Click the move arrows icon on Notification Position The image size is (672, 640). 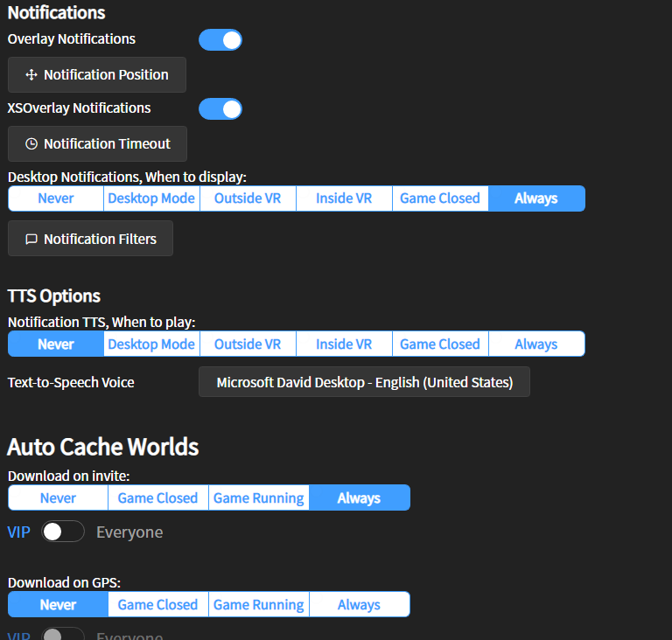click(31, 75)
